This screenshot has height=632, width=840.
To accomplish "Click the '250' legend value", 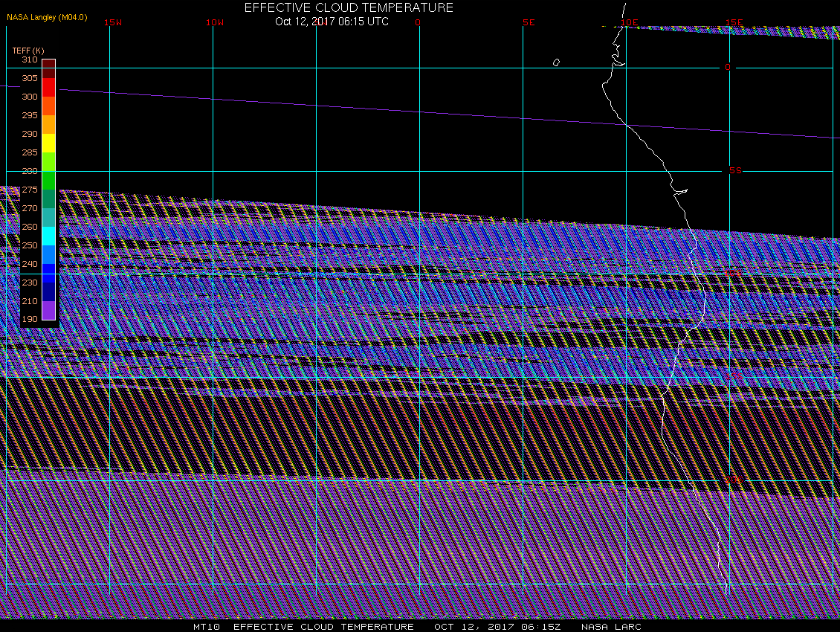I will point(30,245).
